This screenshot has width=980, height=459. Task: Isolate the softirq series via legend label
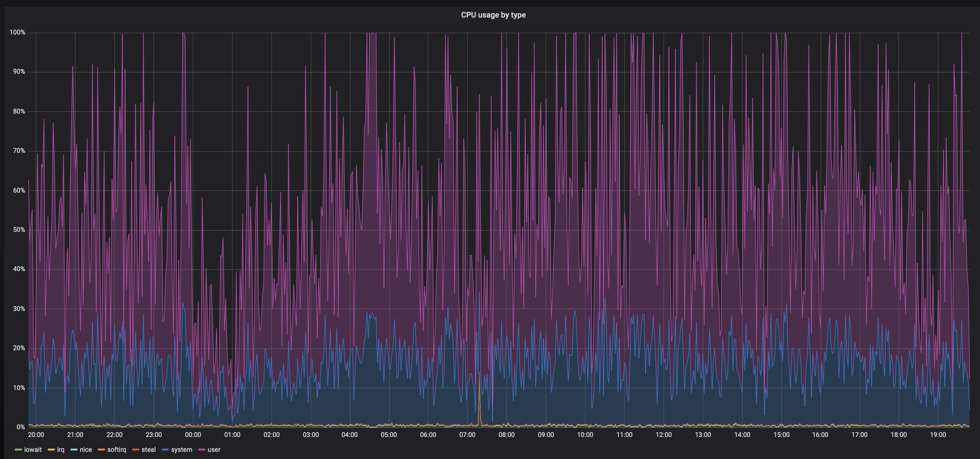(x=116, y=449)
